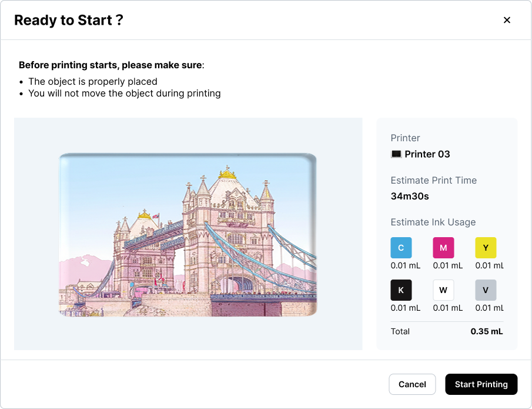Click the White W ink swatch

[x=443, y=290]
